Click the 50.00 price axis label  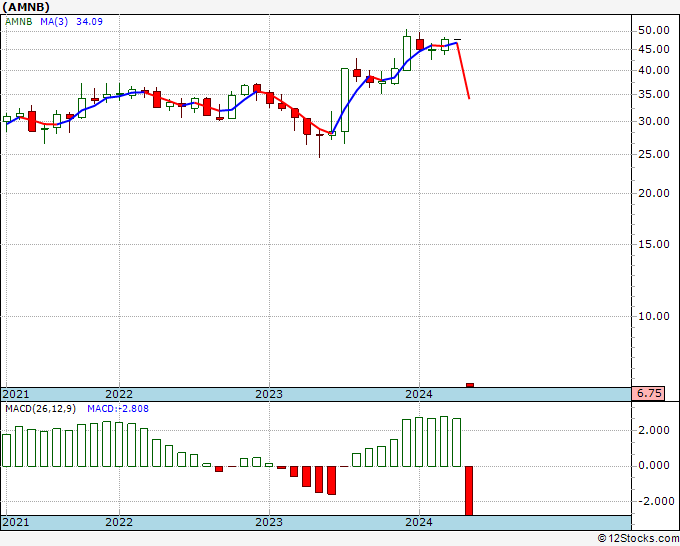654,30
